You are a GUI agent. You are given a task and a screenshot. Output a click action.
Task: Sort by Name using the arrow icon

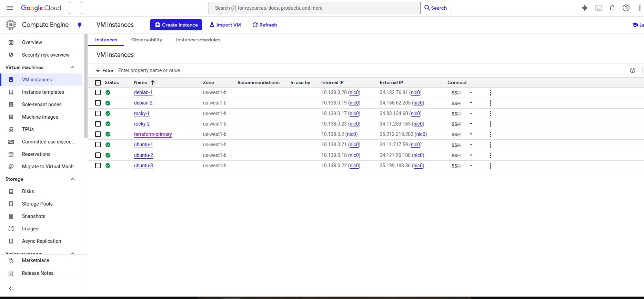(153, 82)
